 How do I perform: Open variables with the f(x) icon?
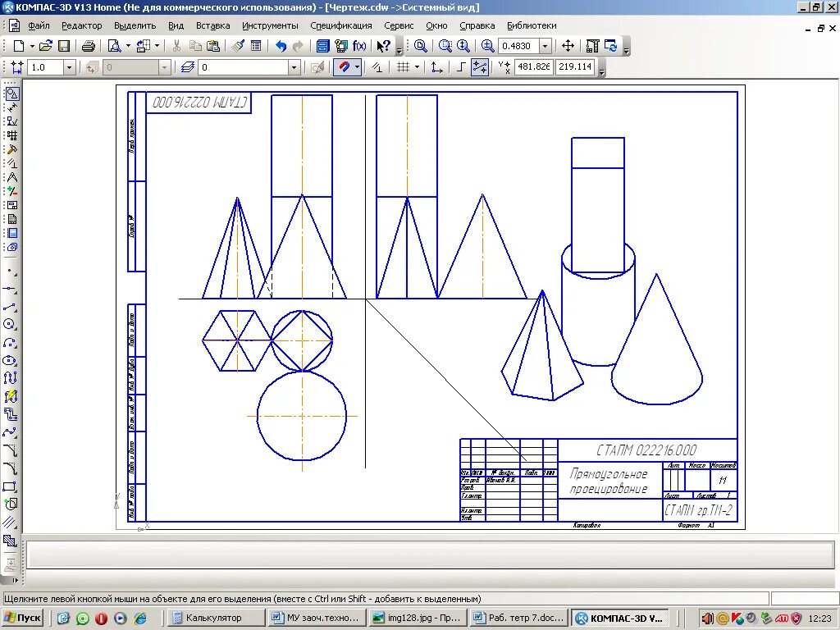click(x=359, y=46)
